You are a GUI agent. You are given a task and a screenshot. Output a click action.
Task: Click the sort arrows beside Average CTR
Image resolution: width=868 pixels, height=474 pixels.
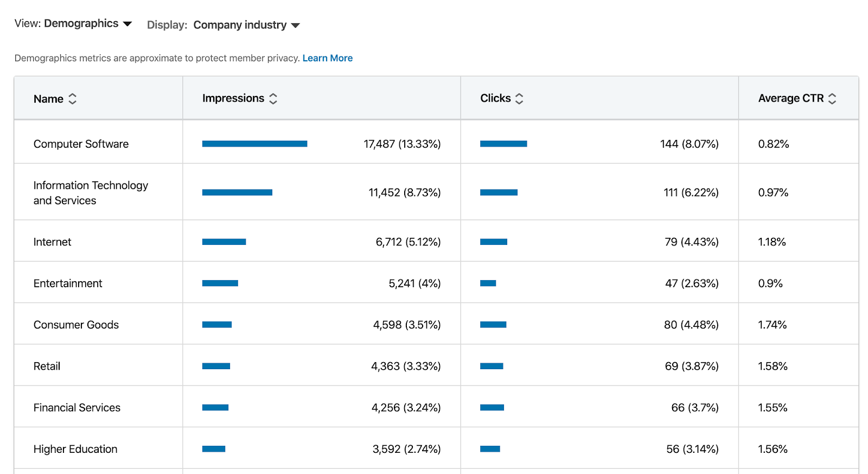click(832, 98)
